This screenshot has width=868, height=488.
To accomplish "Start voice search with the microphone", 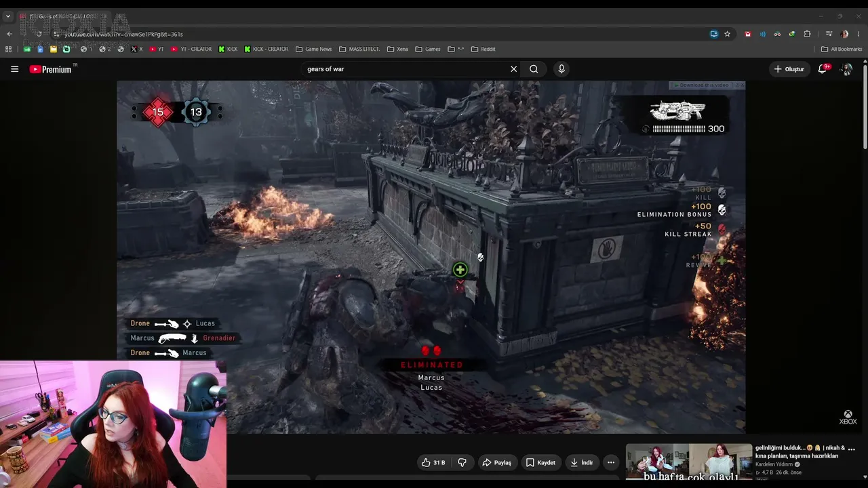I will (561, 69).
